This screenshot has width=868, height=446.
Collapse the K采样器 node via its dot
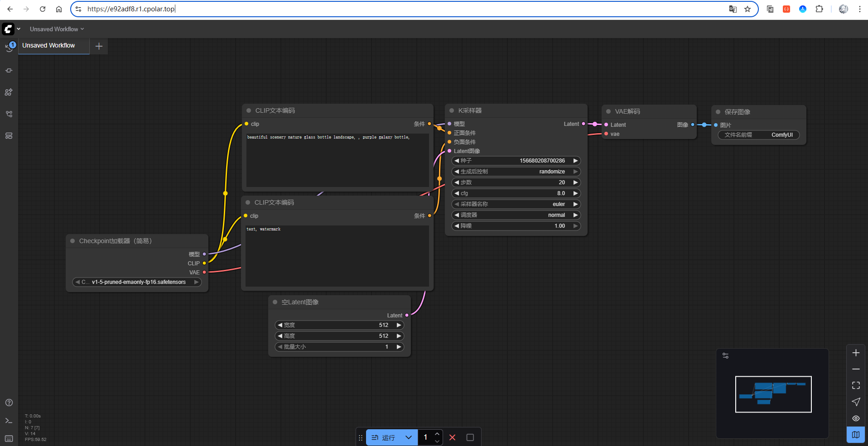tap(452, 110)
